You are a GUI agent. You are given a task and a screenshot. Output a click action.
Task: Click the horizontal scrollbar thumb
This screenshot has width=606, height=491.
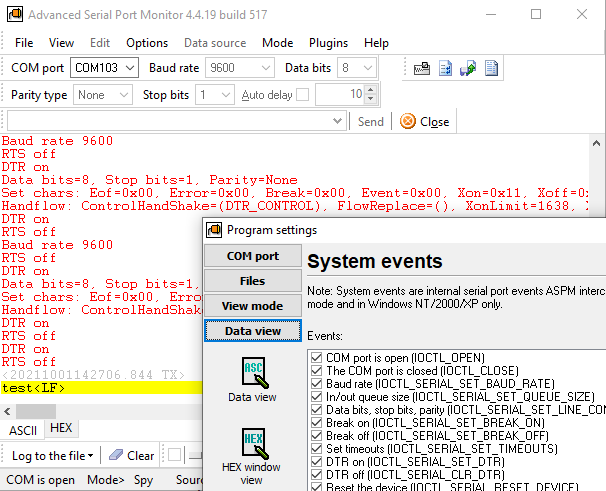(36, 411)
